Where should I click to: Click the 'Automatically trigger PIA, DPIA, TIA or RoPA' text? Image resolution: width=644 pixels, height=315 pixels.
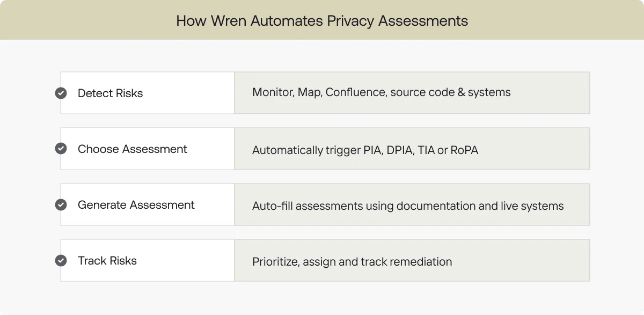click(365, 150)
